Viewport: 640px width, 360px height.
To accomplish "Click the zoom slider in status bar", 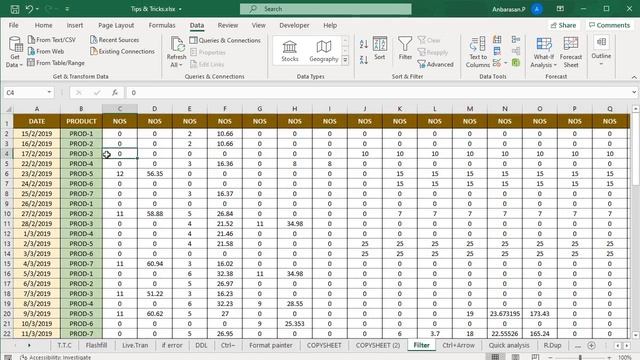I will coord(580,357).
